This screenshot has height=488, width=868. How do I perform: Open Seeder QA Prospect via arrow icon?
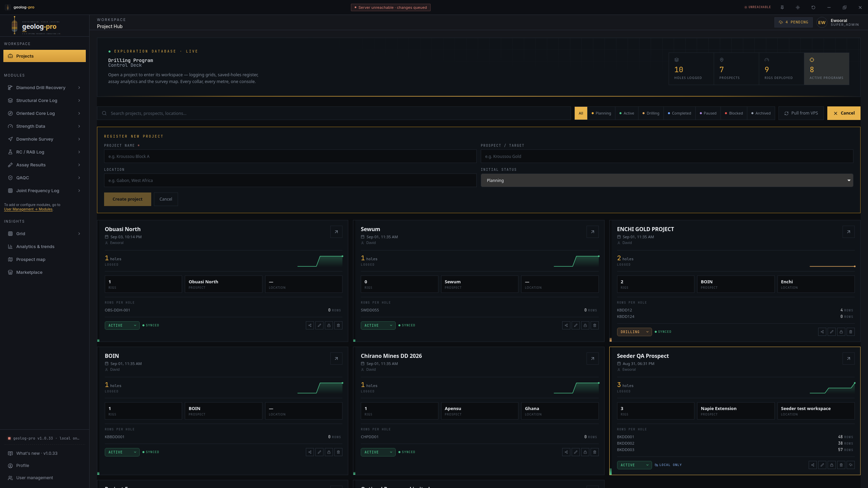click(849, 359)
